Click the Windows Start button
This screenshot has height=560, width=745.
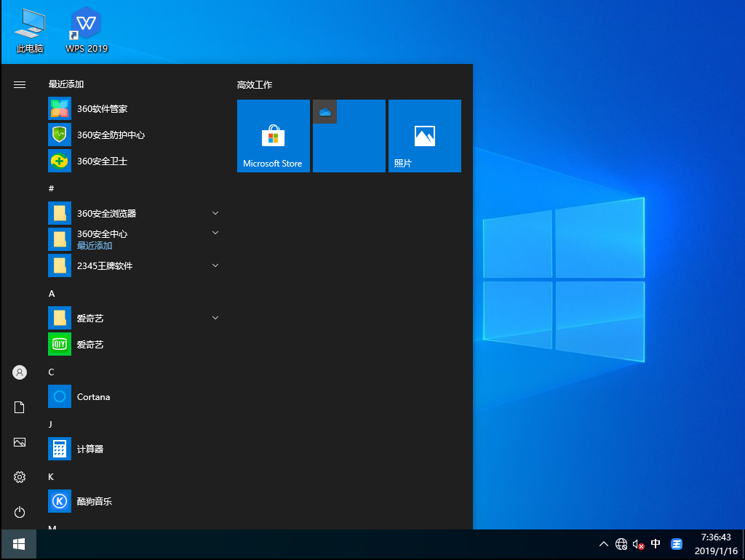click(19, 544)
